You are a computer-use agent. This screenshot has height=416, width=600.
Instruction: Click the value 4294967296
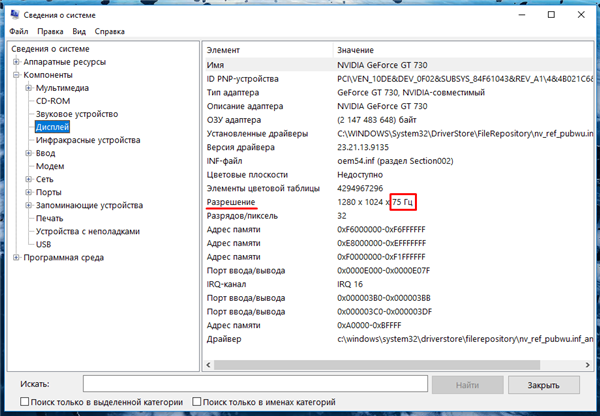pos(360,188)
